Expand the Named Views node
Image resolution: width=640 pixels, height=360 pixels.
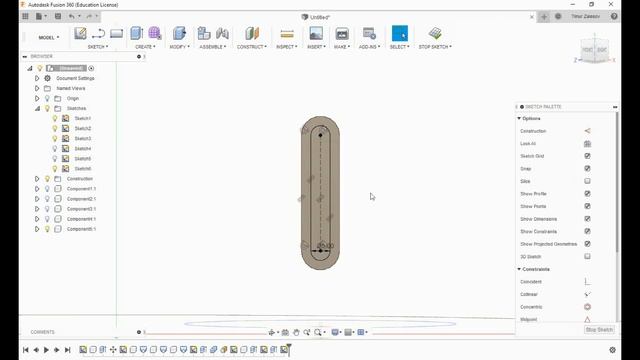pos(37,88)
